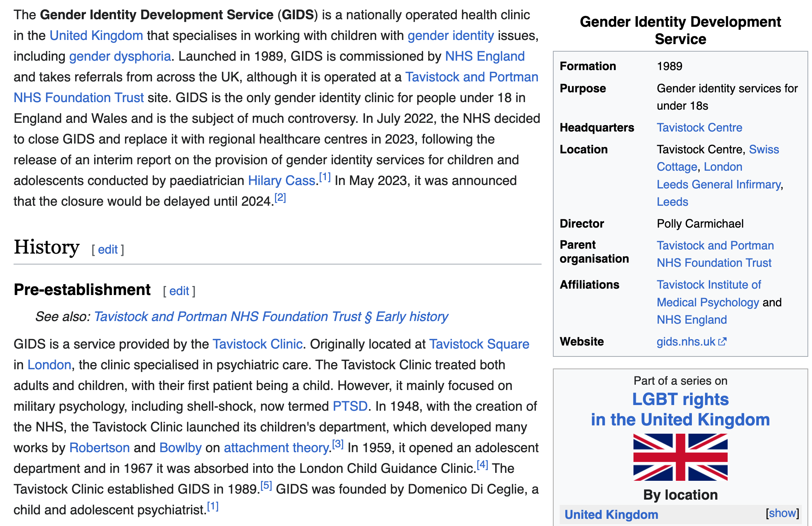Click the external link icon beside gids.nhs.uk

pyautogui.click(x=722, y=342)
